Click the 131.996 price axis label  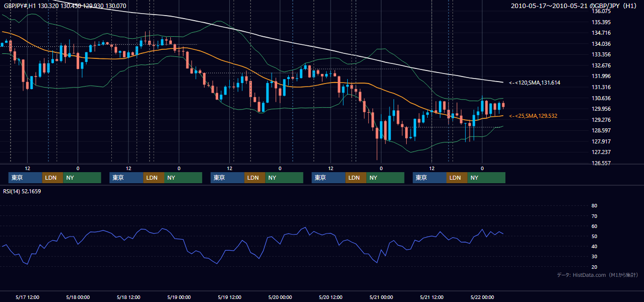(602, 77)
